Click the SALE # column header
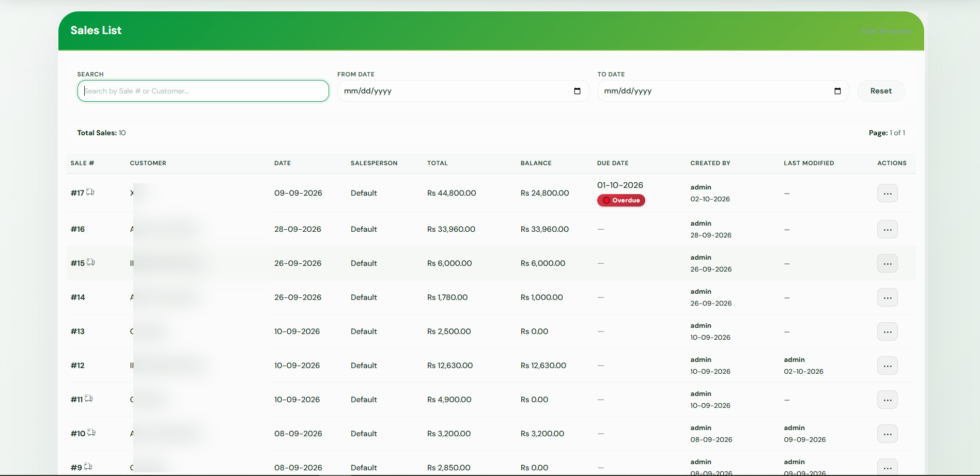The height and width of the screenshot is (476, 980). click(x=82, y=163)
